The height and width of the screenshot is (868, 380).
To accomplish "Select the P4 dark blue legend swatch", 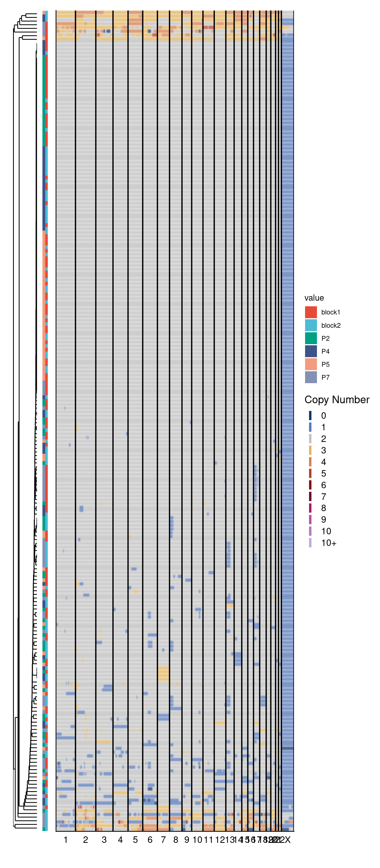I will 310,351.
